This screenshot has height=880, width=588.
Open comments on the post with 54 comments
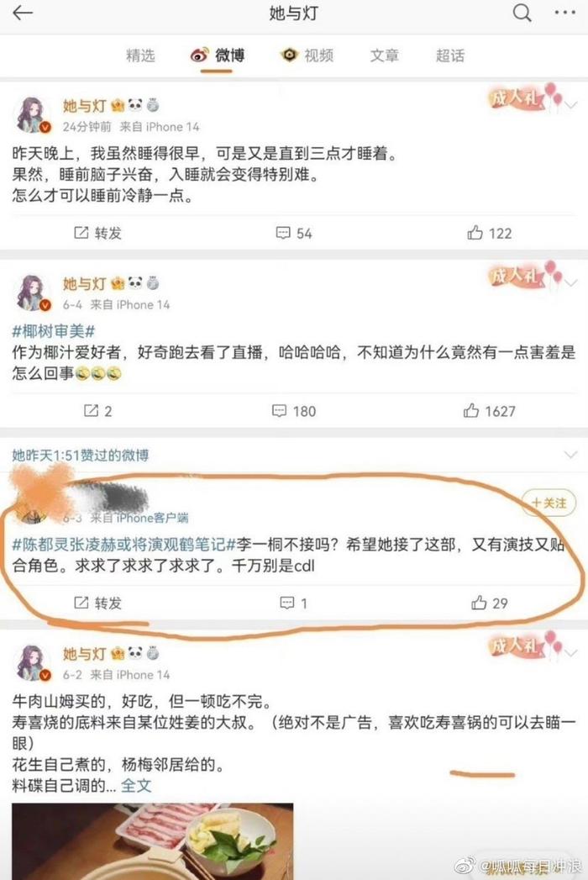[x=294, y=233]
